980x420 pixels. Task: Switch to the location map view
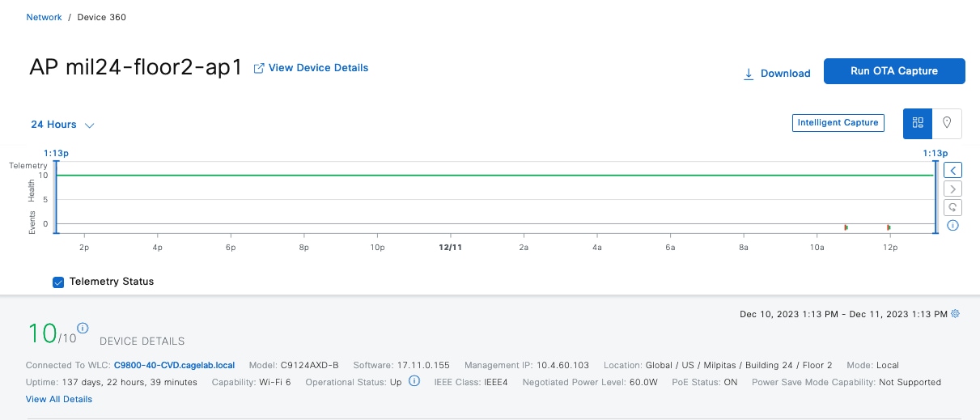[x=947, y=123]
